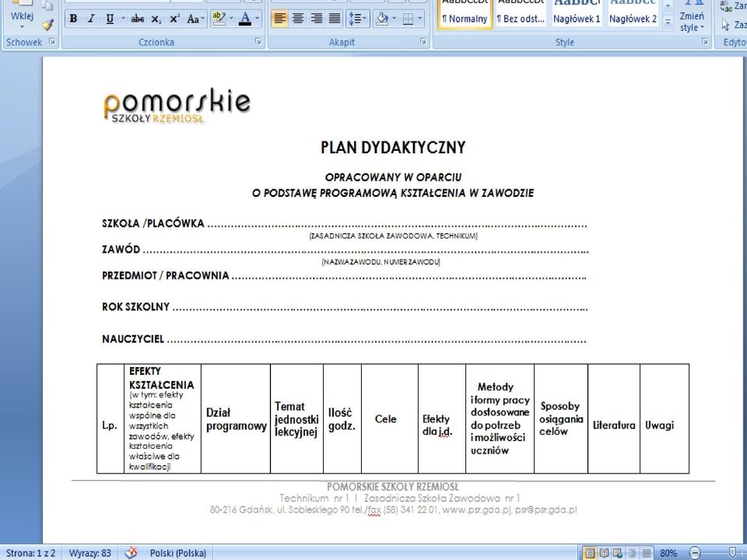Click the Uwagi table header cell
The image size is (747, 560).
point(665,419)
